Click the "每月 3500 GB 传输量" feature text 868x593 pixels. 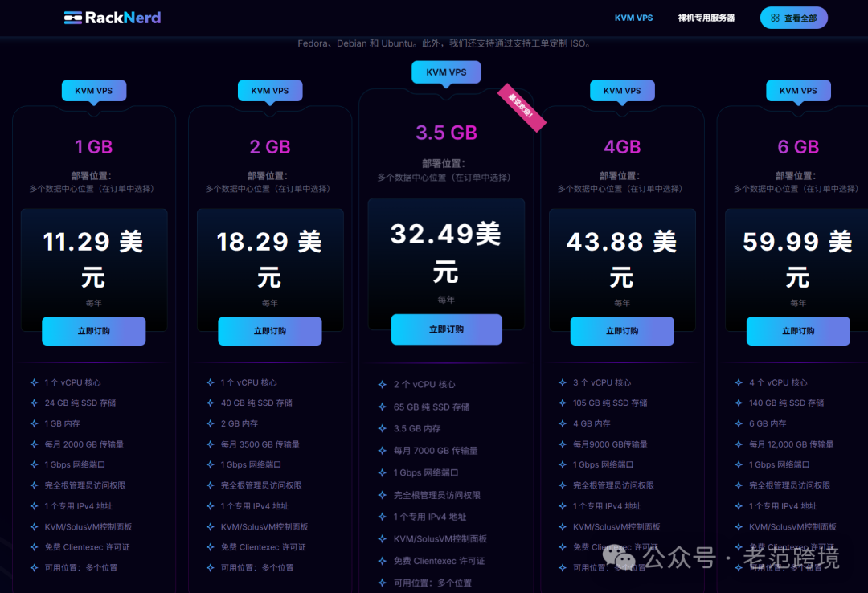point(260,444)
